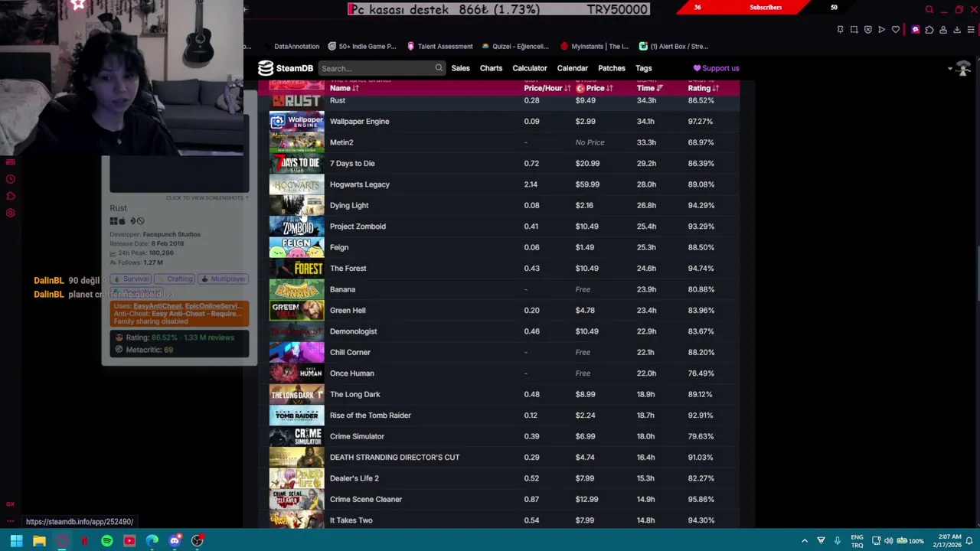Open the browser downloads icon
The image size is (980, 551).
pos(957,30)
